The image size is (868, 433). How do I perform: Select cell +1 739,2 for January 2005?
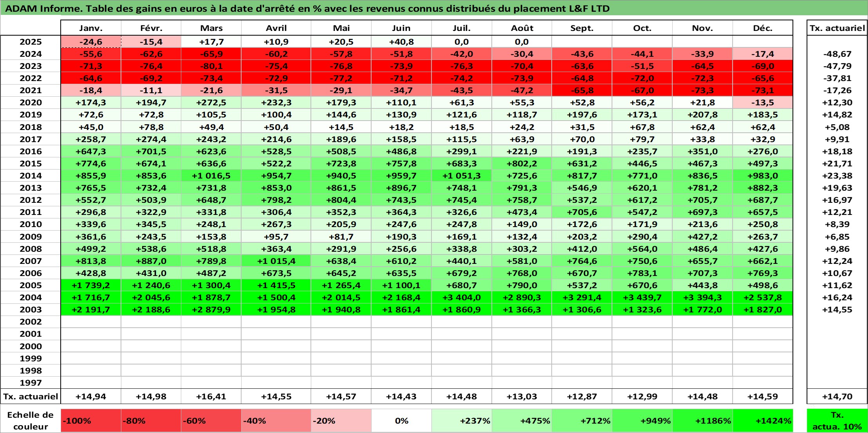coord(91,285)
